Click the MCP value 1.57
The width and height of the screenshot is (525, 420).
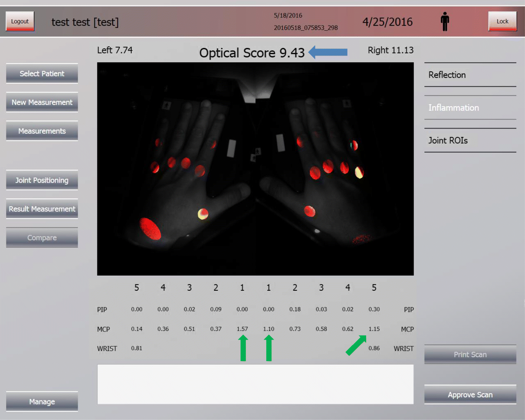point(242,329)
